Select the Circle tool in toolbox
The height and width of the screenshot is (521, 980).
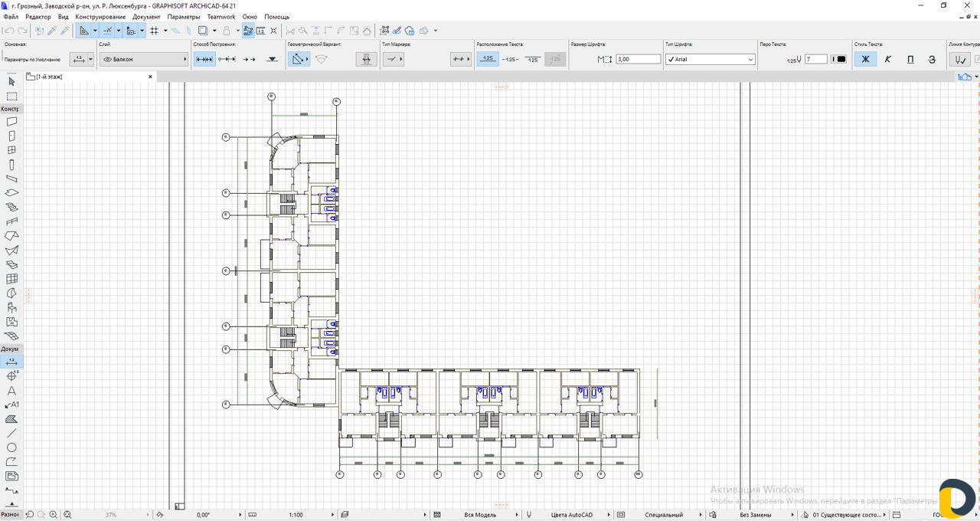click(x=11, y=447)
